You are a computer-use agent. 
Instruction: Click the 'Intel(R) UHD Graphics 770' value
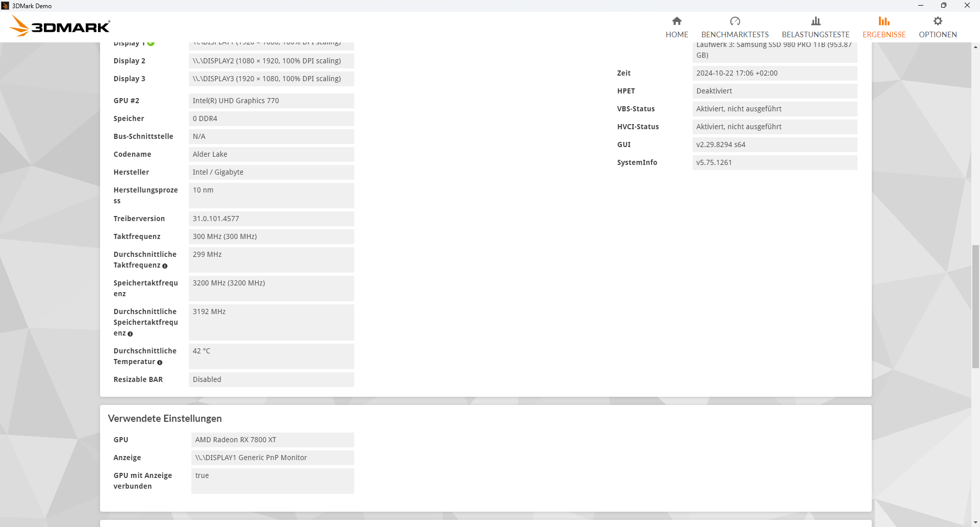tap(272, 101)
